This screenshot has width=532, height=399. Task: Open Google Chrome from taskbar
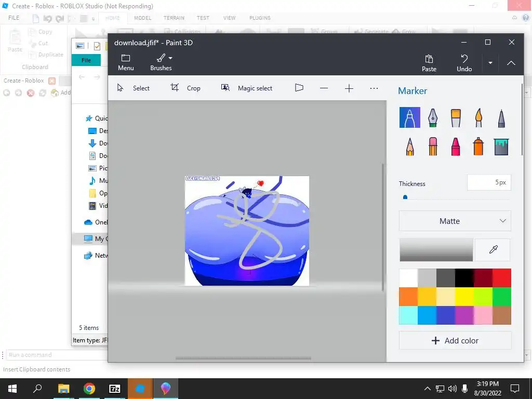pos(89,389)
